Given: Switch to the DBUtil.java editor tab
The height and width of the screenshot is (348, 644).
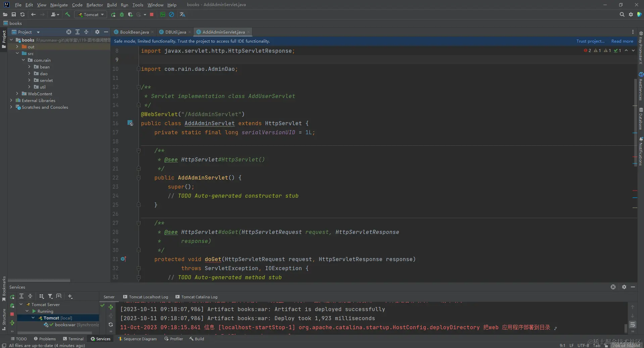Looking at the screenshot, I should point(175,32).
